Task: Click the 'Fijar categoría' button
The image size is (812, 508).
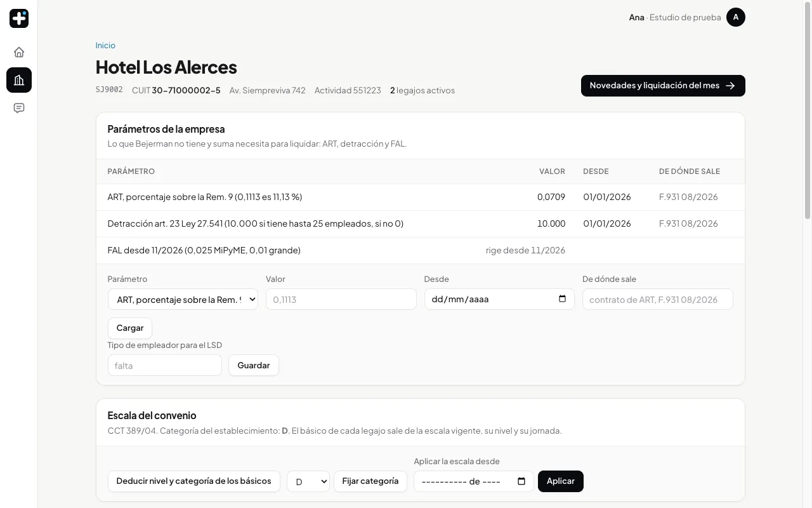Action: [370, 481]
